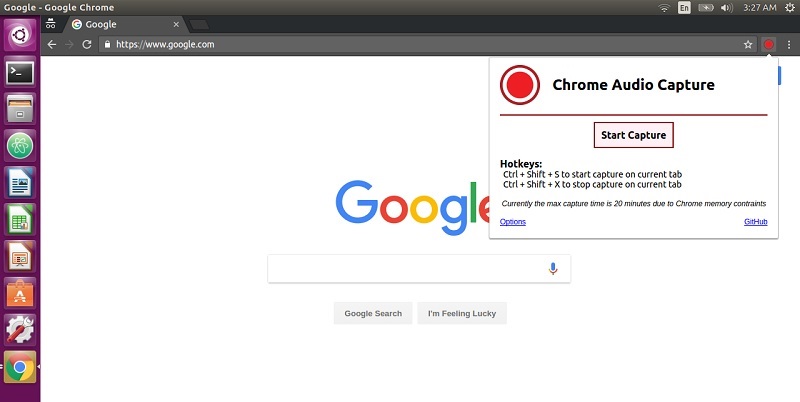Launch Terminal from the launcher
800x402 pixels.
[x=20, y=72]
